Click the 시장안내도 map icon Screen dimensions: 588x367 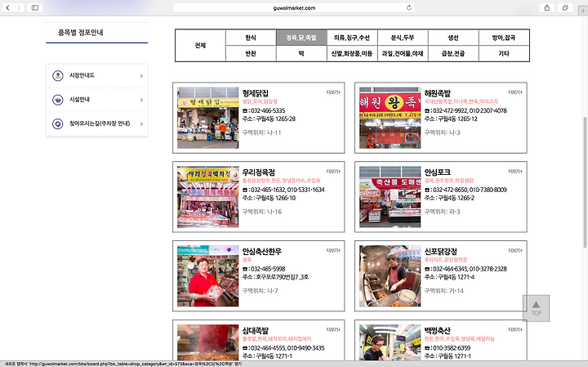pos(58,76)
